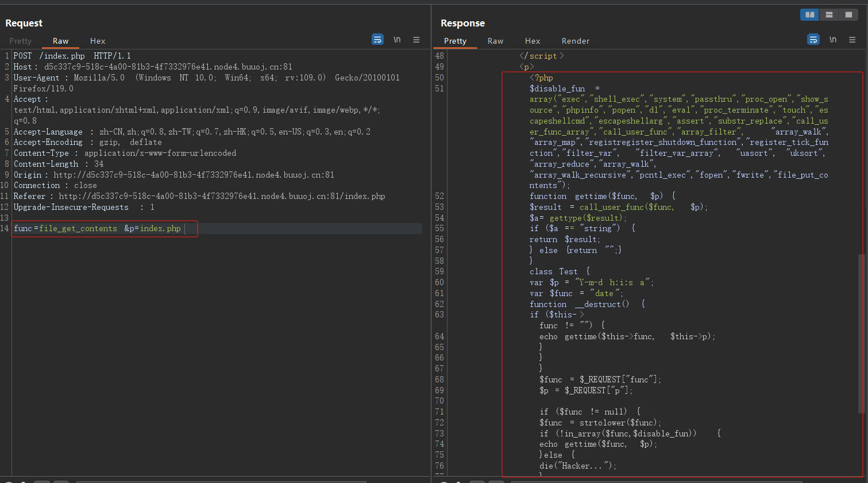
Task: Click the 'function __destruct() {' line
Action: click(x=588, y=304)
